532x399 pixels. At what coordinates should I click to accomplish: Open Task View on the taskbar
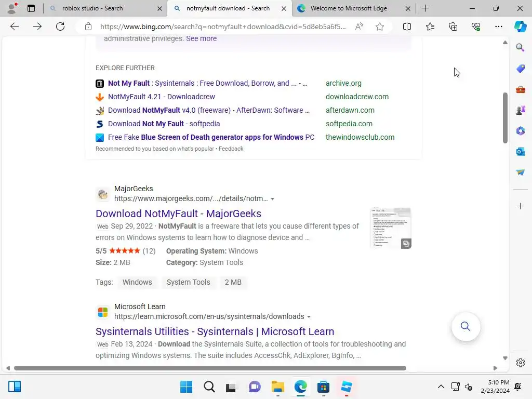pos(231,387)
